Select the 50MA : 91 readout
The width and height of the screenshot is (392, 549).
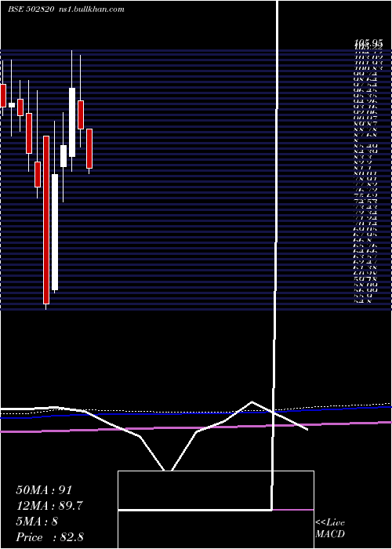44,490
